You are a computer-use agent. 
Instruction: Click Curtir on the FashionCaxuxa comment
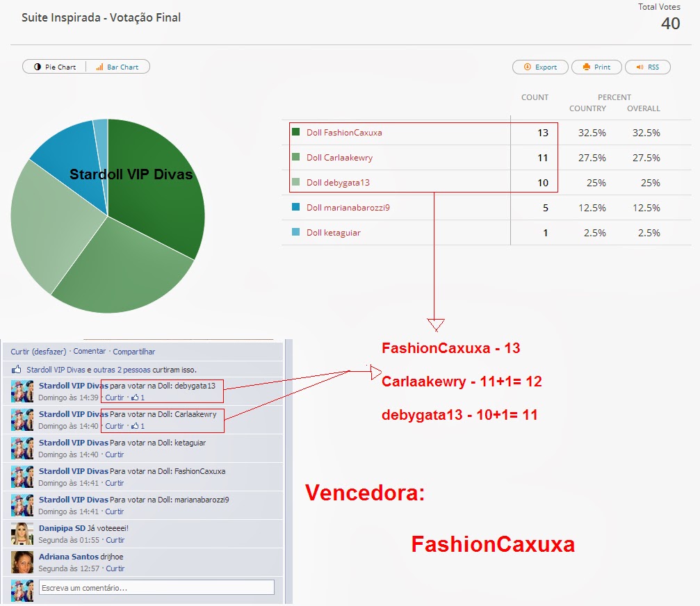click(x=115, y=483)
